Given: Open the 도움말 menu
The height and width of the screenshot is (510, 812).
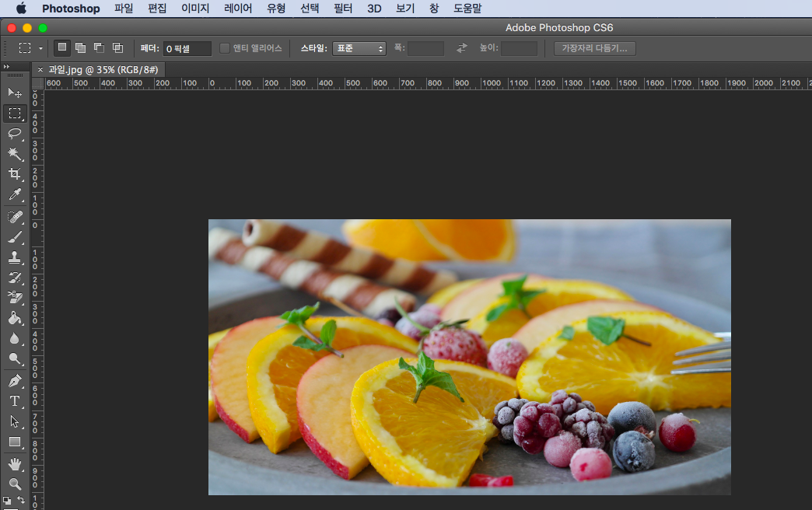Looking at the screenshot, I should tap(467, 9).
